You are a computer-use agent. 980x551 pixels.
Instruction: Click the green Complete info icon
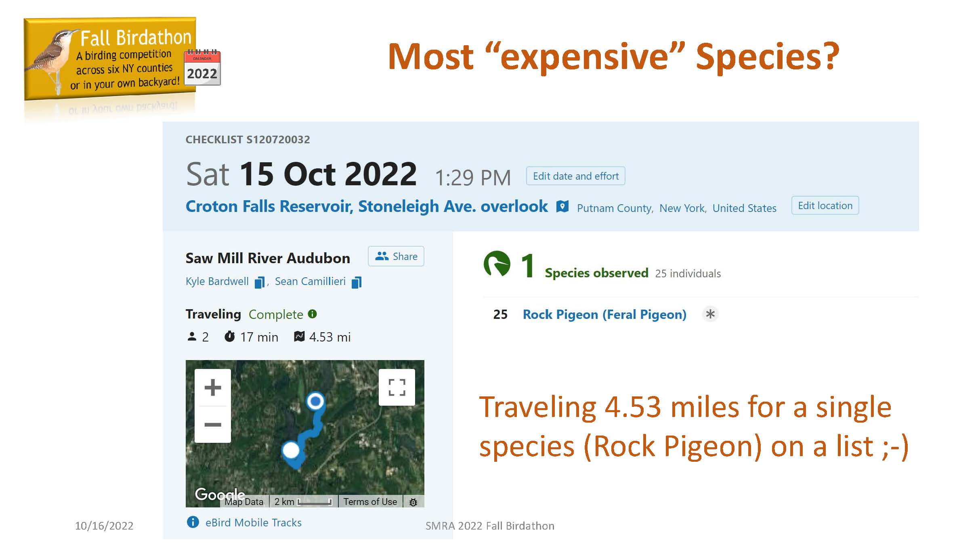(313, 314)
